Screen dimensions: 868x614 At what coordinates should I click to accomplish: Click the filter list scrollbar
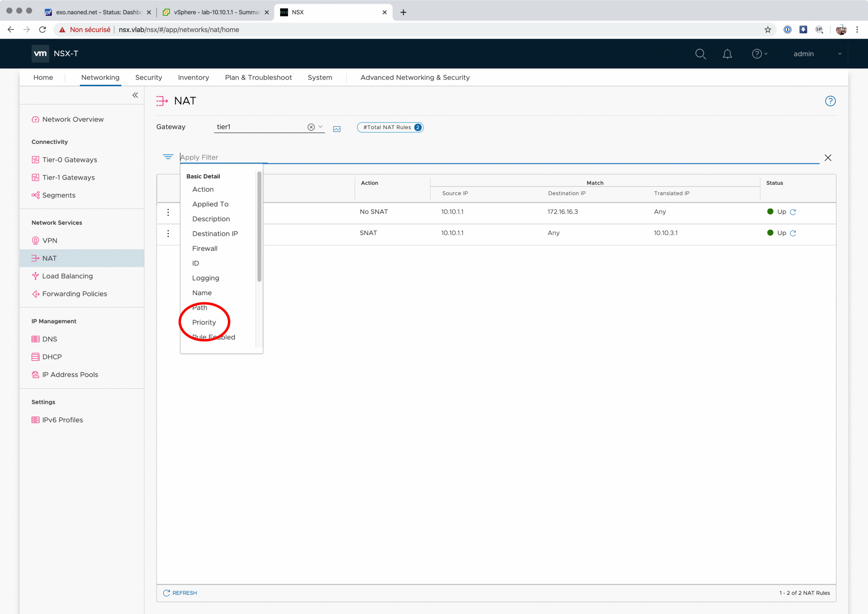259,227
